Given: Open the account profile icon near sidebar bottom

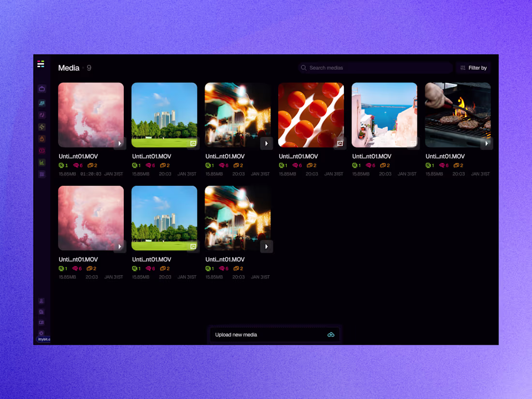Looking at the screenshot, I should (42, 300).
